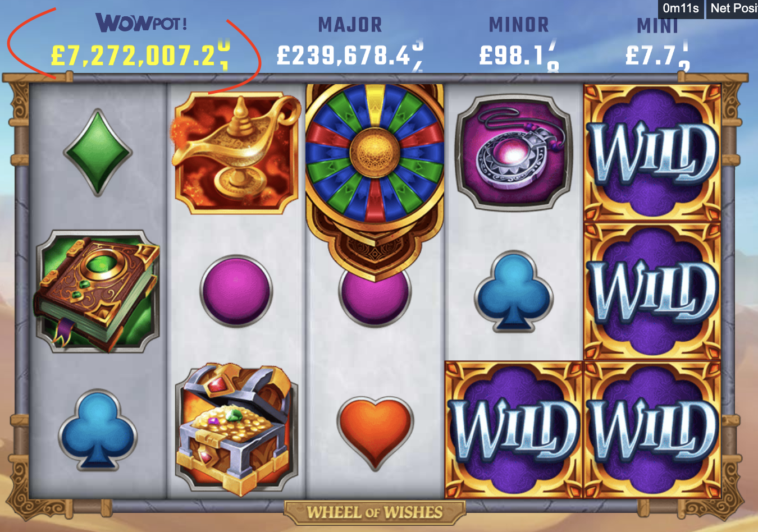Select the top WILD on reel five

click(x=652, y=153)
